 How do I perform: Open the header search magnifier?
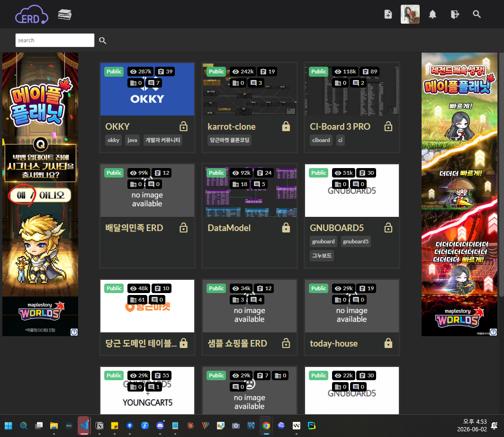(x=477, y=14)
